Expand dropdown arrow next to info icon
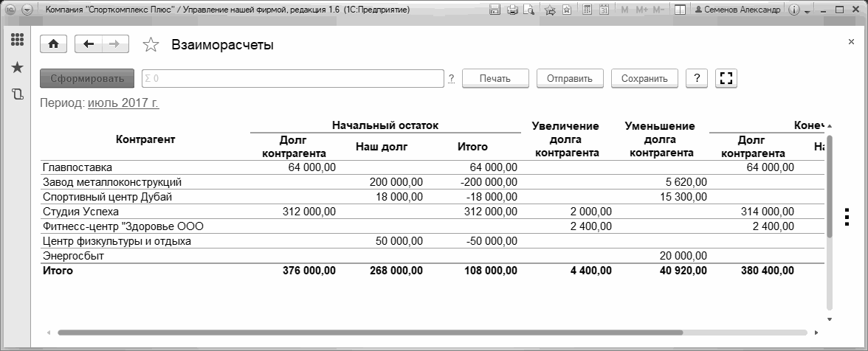The height and width of the screenshot is (351, 868). pyautogui.click(x=807, y=11)
